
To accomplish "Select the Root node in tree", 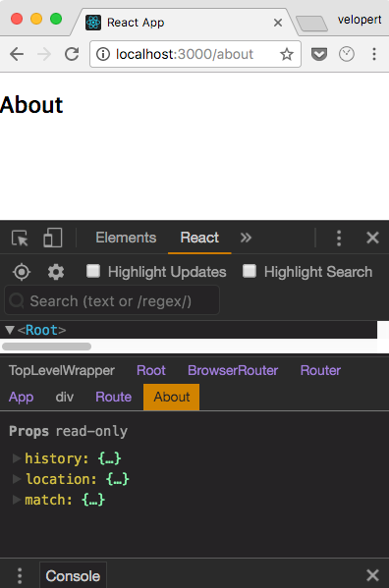I will (x=41, y=330).
